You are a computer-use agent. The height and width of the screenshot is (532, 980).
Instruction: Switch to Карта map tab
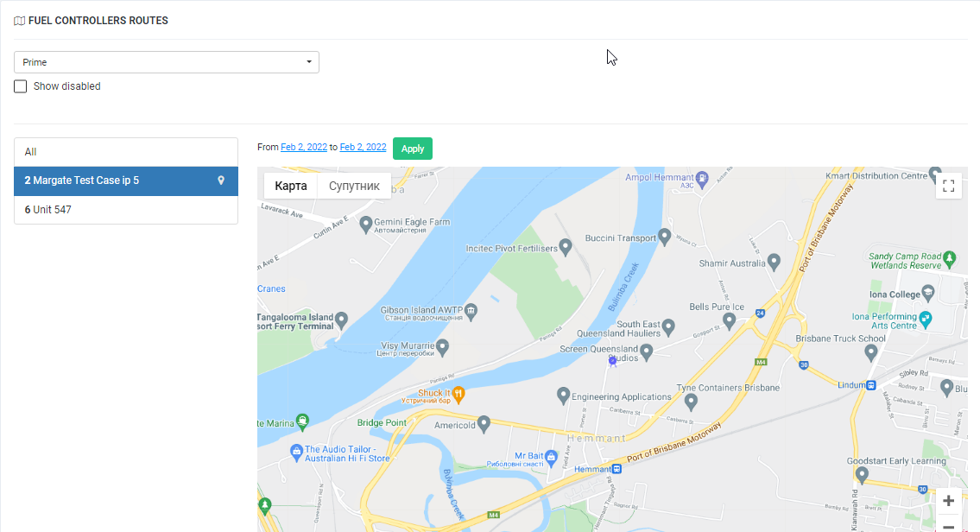(291, 186)
